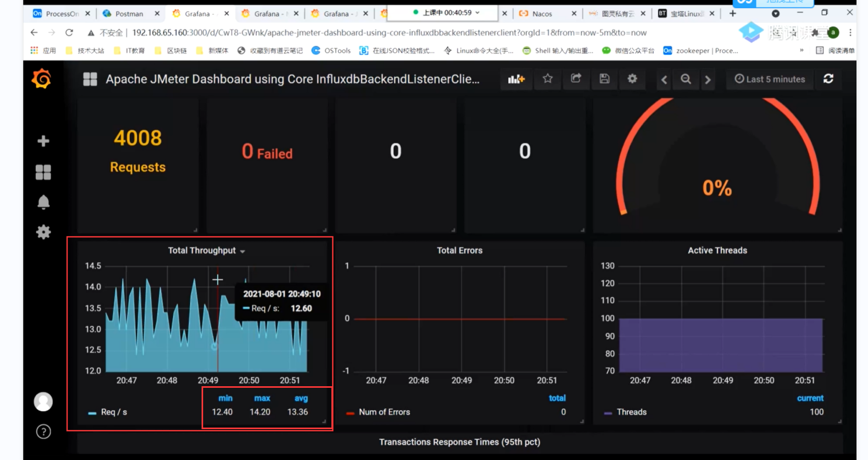The width and height of the screenshot is (868, 460).
Task: Refresh the dashboard
Action: [x=828, y=79]
